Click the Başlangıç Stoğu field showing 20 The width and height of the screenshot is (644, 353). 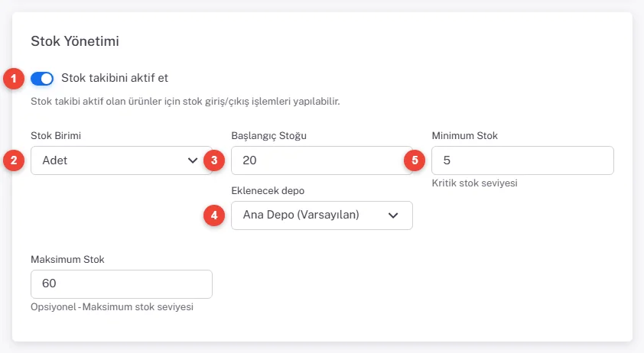pyautogui.click(x=322, y=160)
